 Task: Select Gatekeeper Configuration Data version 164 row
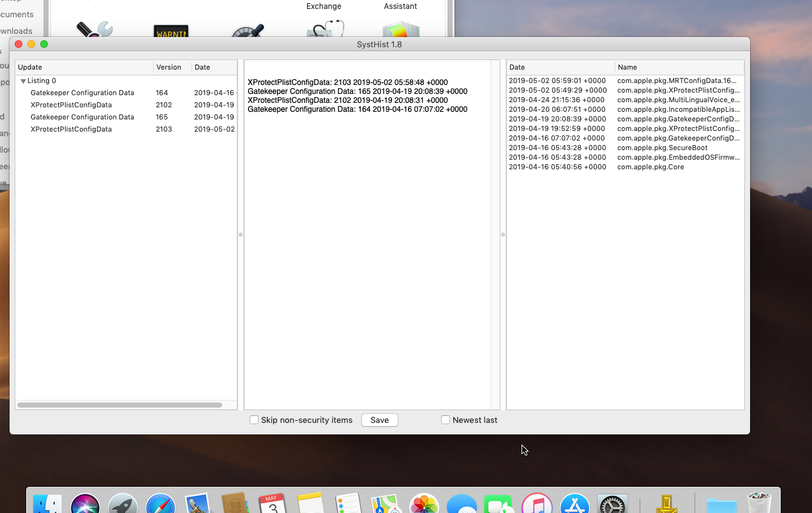coord(126,93)
